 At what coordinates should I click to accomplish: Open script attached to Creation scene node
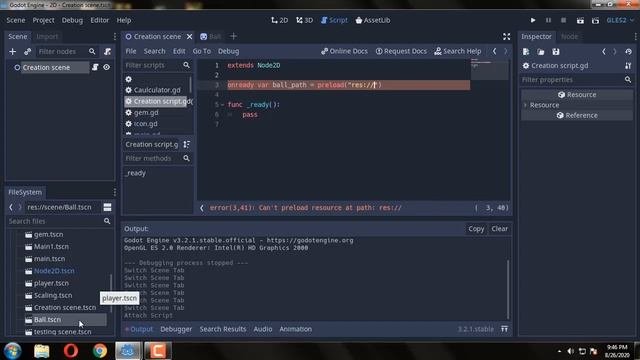(95, 67)
